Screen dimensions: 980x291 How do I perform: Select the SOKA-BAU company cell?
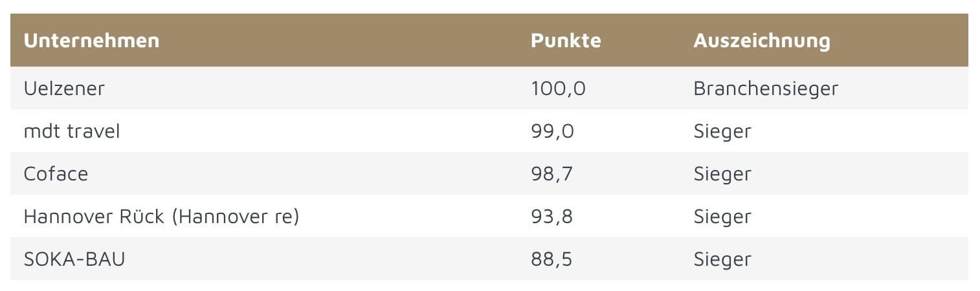[74, 259]
